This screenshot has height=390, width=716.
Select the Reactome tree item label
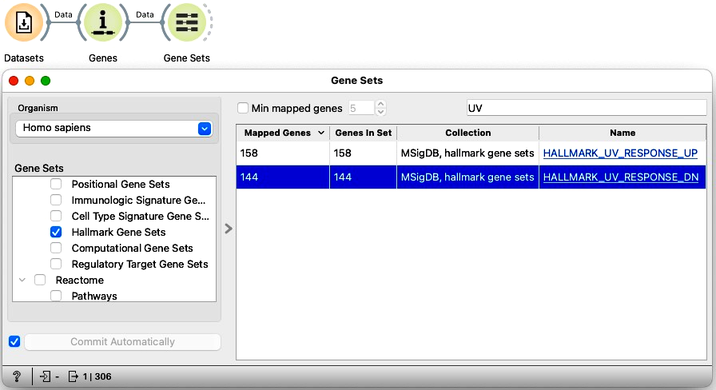79,280
